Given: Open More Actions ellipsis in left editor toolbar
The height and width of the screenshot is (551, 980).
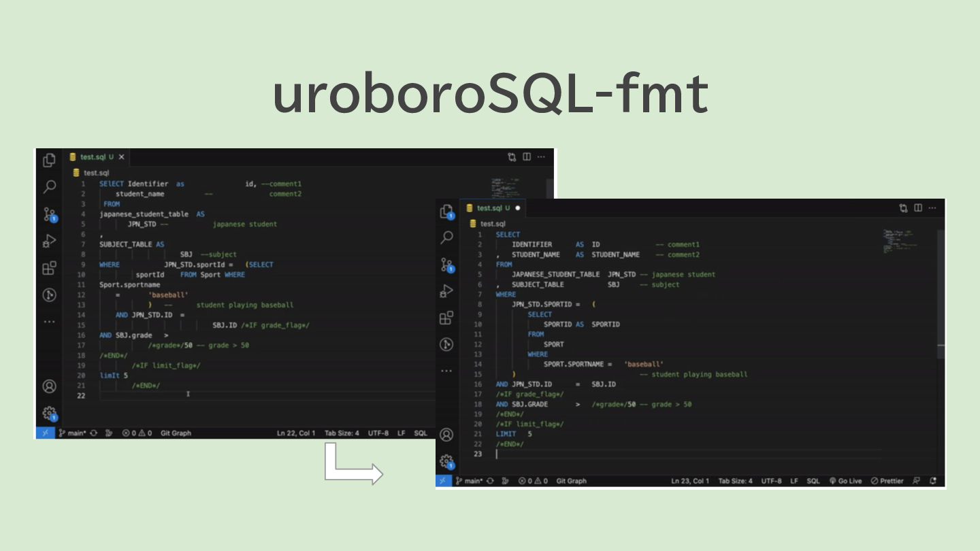Looking at the screenshot, I should [541, 156].
